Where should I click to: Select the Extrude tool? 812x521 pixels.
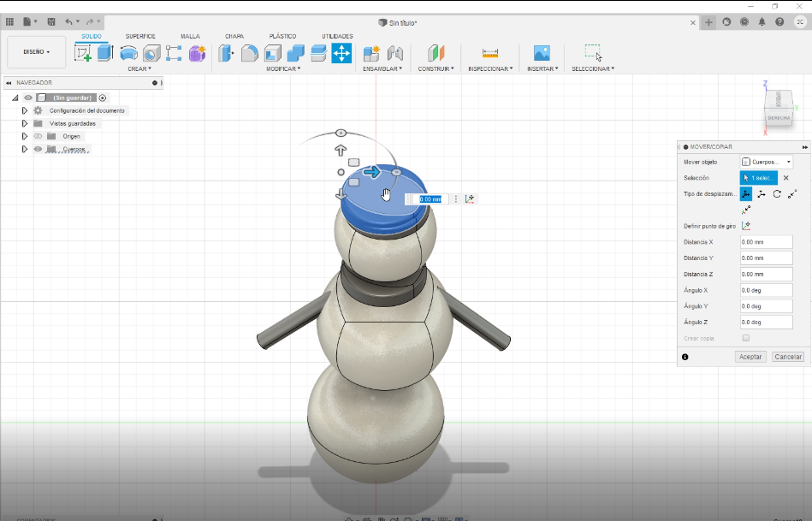(105, 53)
